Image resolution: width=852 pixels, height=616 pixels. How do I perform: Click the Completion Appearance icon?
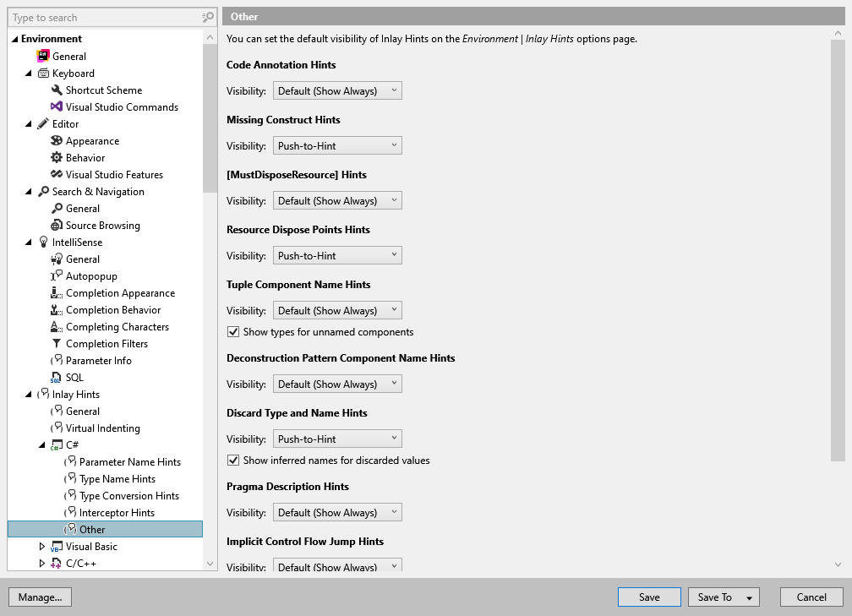click(57, 292)
